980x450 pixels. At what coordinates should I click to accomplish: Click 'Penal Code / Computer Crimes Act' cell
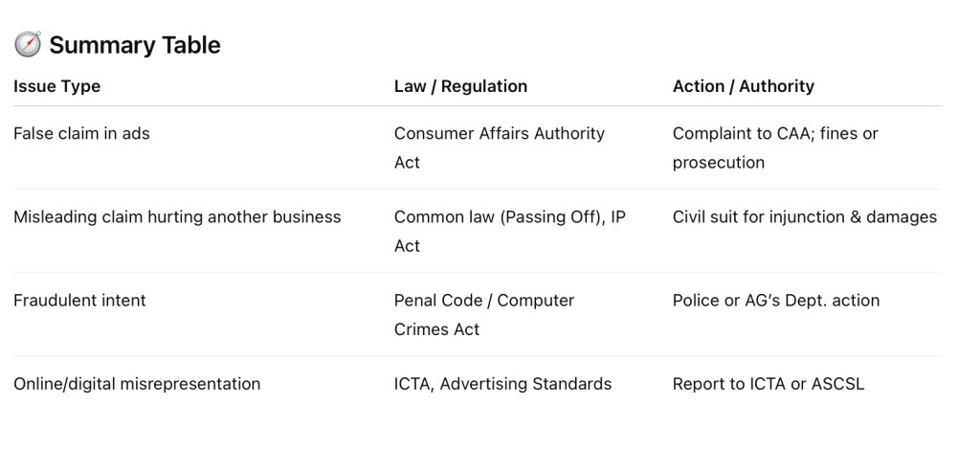[483, 314]
